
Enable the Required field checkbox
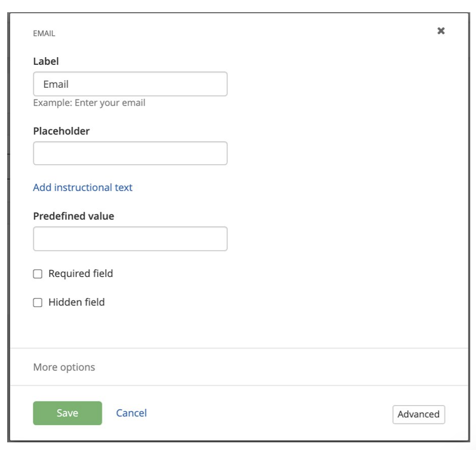(x=38, y=274)
